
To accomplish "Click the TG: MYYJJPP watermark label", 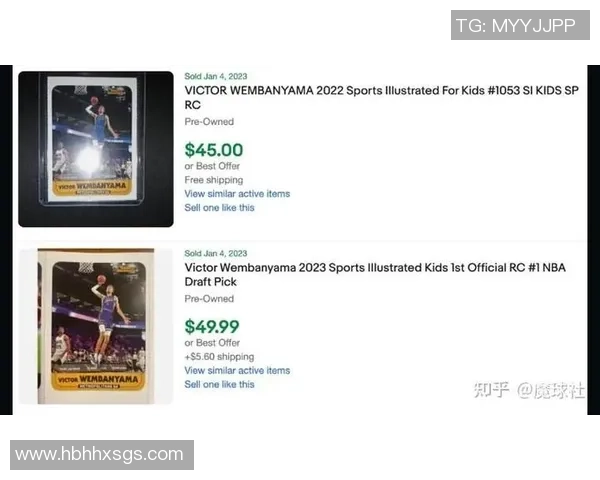I will click(x=520, y=25).
